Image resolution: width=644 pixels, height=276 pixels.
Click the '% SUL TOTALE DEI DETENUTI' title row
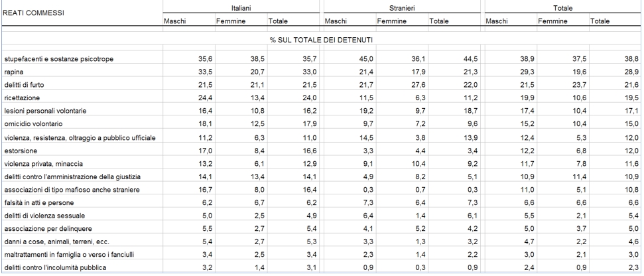pos(321,41)
